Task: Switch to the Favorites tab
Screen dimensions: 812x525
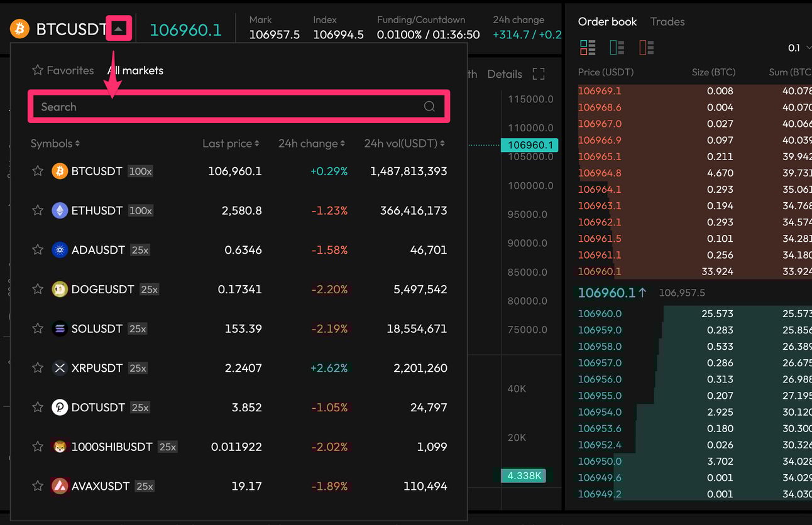Action: click(63, 70)
